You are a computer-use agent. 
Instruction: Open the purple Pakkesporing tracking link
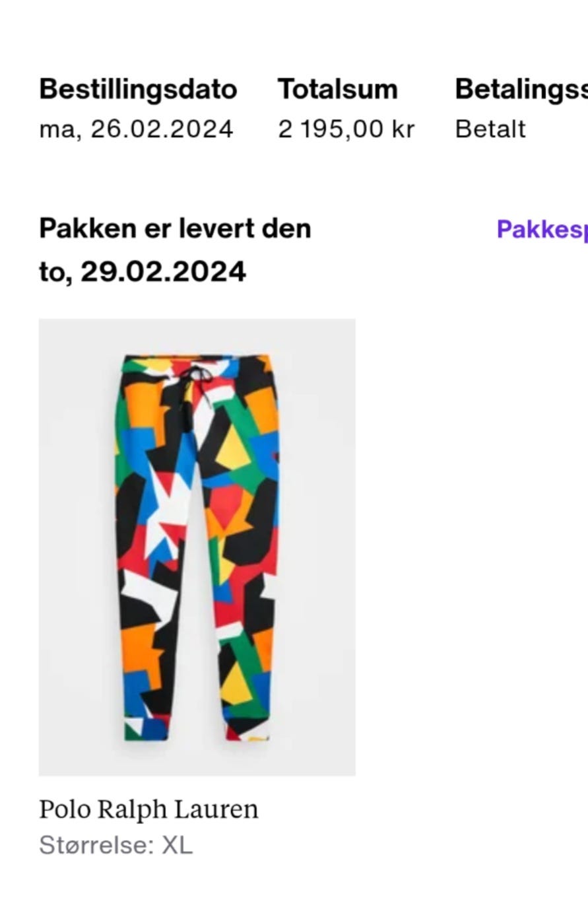pyautogui.click(x=542, y=229)
